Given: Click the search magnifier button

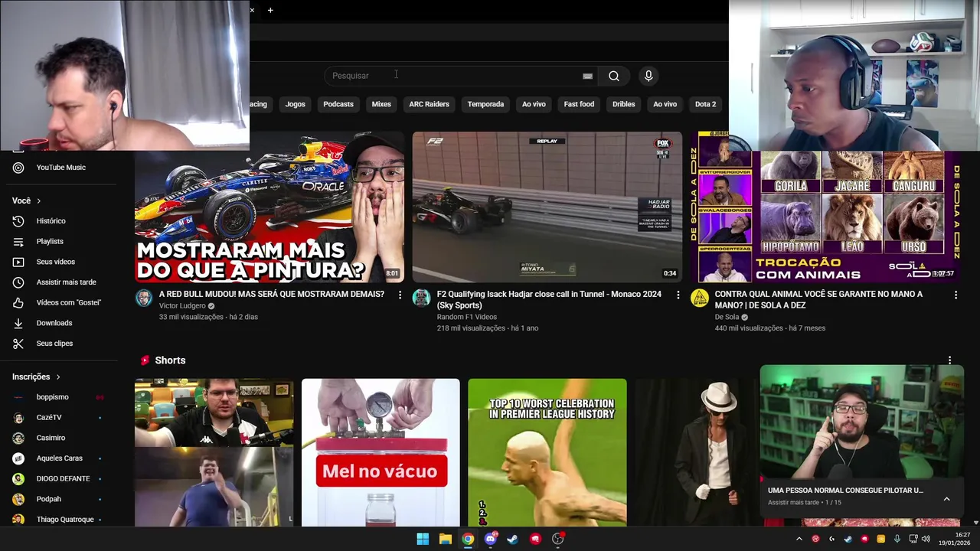Looking at the screenshot, I should click(613, 76).
